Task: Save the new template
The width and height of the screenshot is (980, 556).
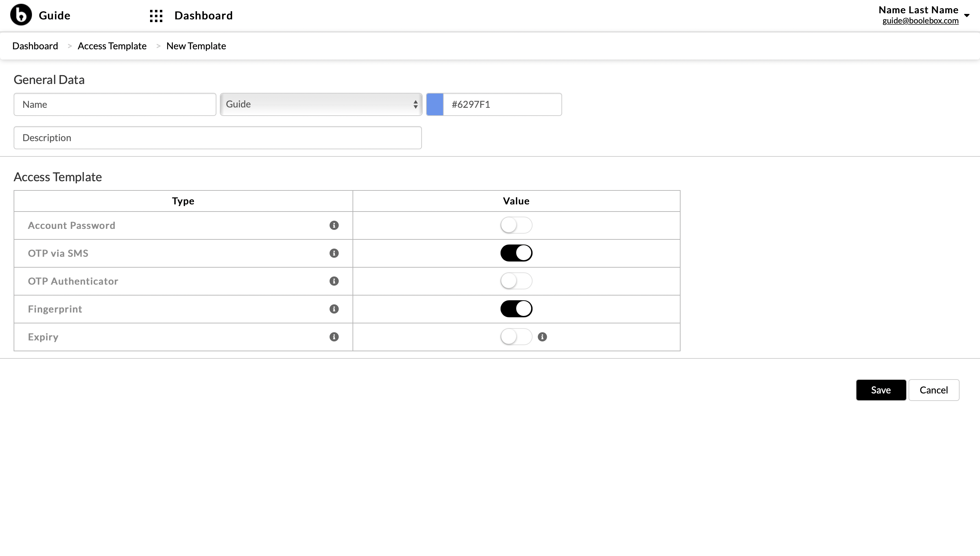Action: coord(881,390)
